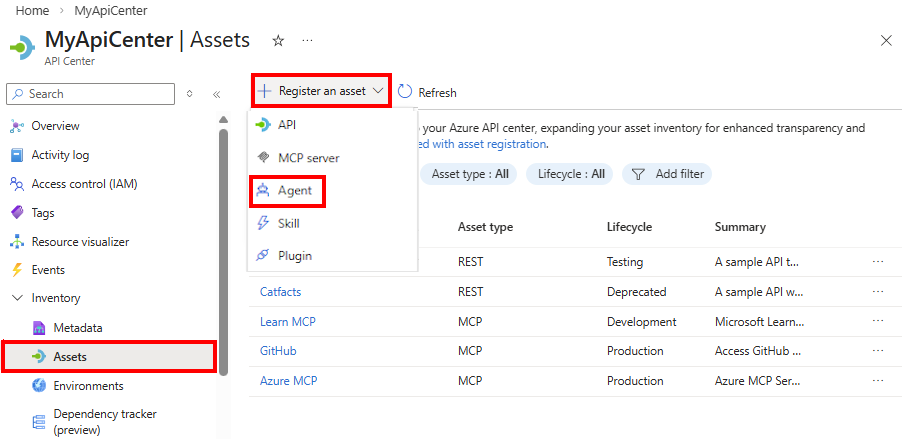The image size is (902, 439).
Task: Click the Environments globe icon
Action: 39,385
